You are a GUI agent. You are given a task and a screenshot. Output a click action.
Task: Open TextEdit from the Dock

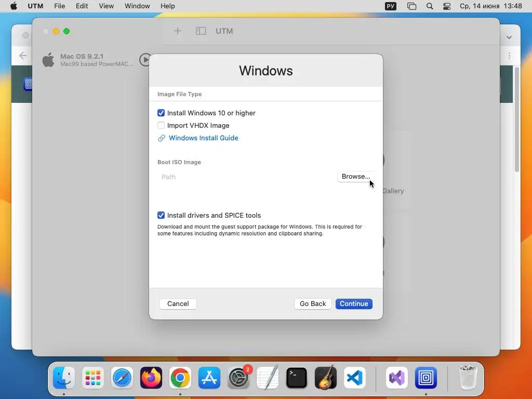click(x=268, y=378)
